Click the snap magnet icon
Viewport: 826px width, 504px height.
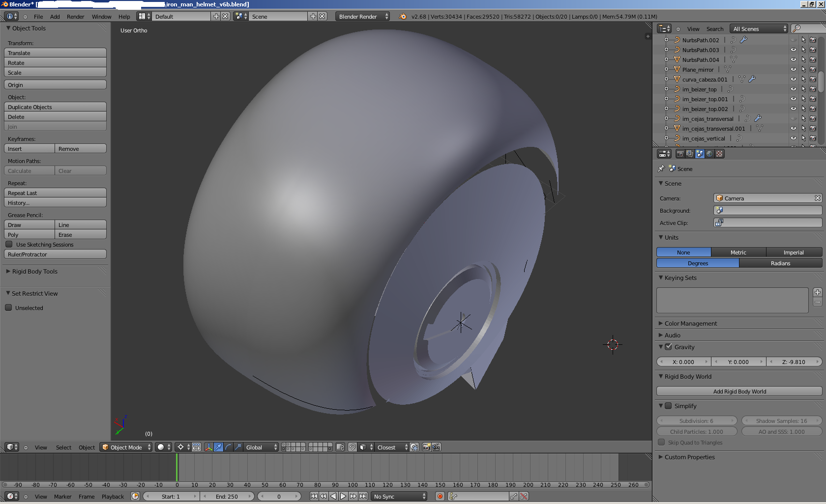(352, 447)
